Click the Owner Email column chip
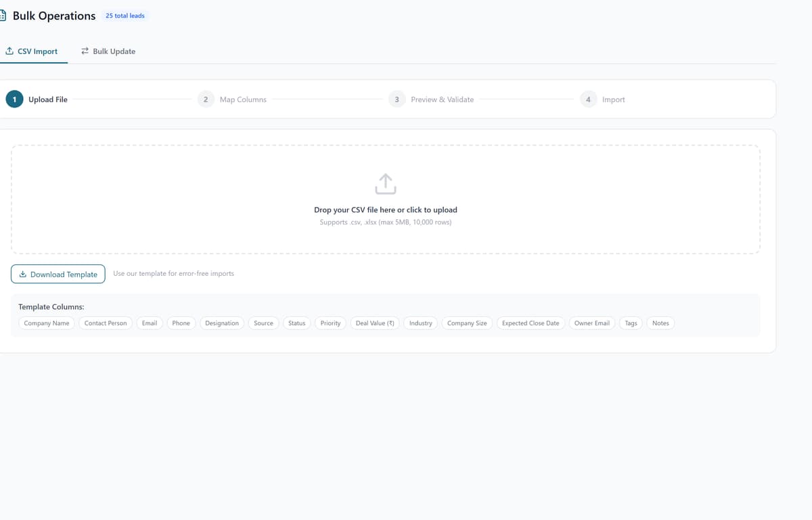812x520 pixels. 592,323
